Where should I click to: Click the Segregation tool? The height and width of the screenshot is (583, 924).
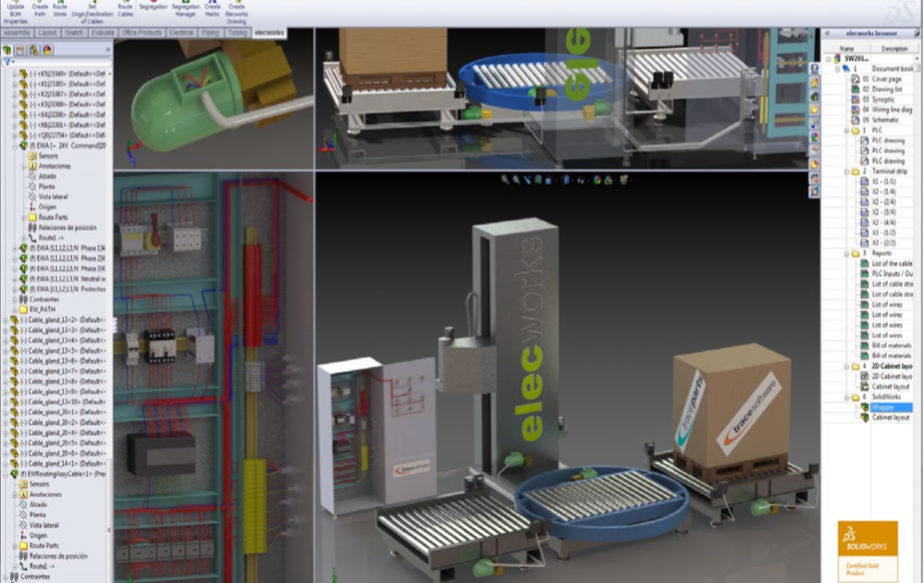click(154, 6)
